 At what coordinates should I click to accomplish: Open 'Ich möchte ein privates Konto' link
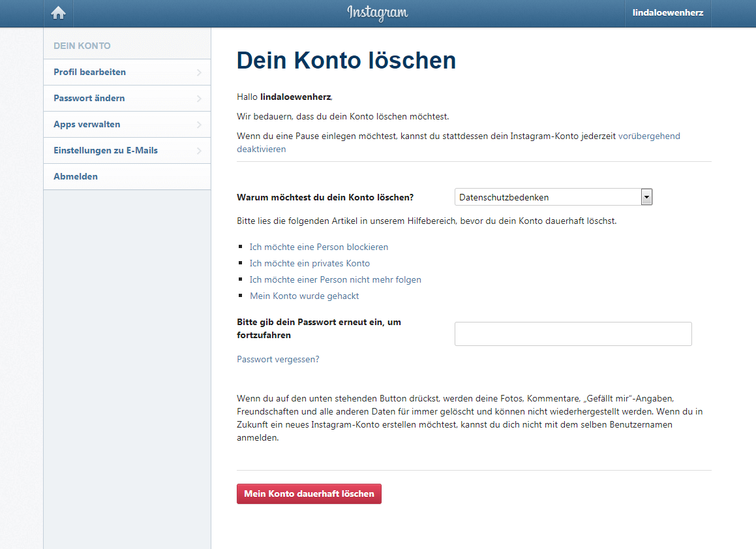click(x=310, y=263)
